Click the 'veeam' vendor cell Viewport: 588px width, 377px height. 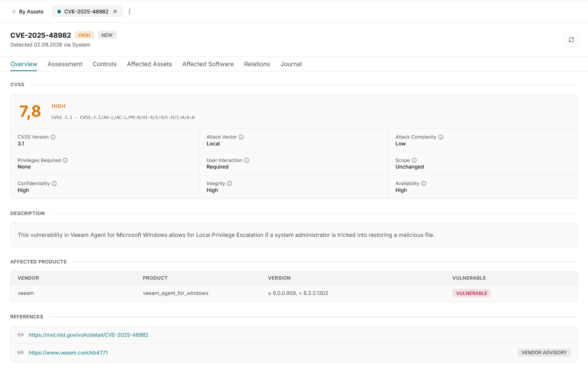[26, 293]
